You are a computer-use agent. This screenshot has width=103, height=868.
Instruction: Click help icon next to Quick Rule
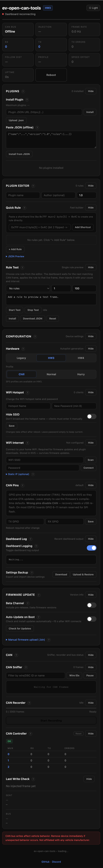pos(24,208)
